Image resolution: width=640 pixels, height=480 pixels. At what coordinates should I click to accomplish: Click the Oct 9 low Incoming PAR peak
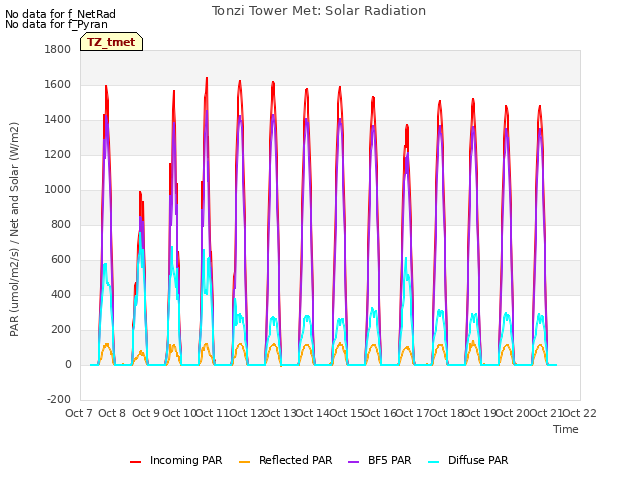[140, 192]
